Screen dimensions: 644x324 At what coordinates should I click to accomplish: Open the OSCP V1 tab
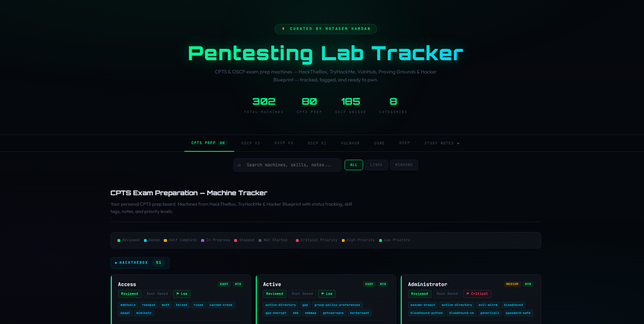pyautogui.click(x=317, y=143)
